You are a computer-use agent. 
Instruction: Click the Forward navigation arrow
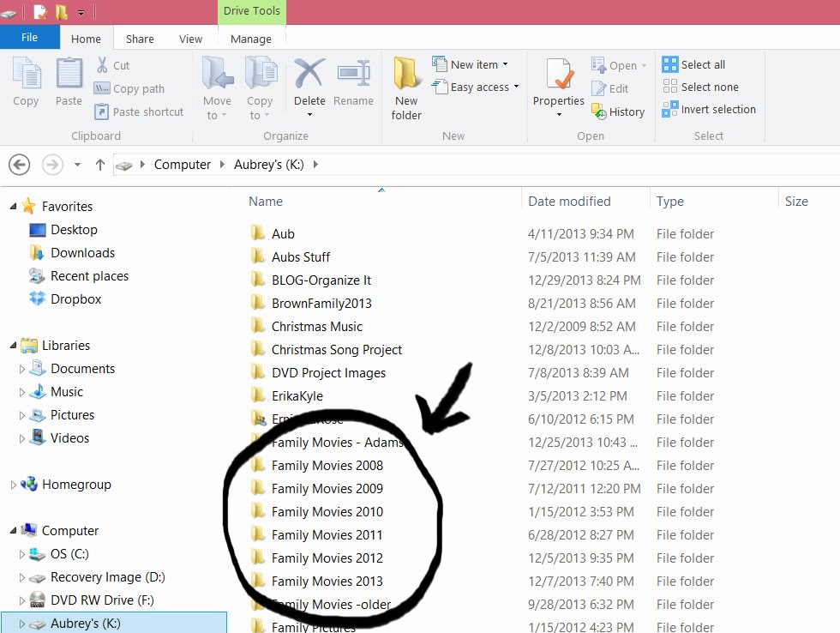(x=52, y=165)
